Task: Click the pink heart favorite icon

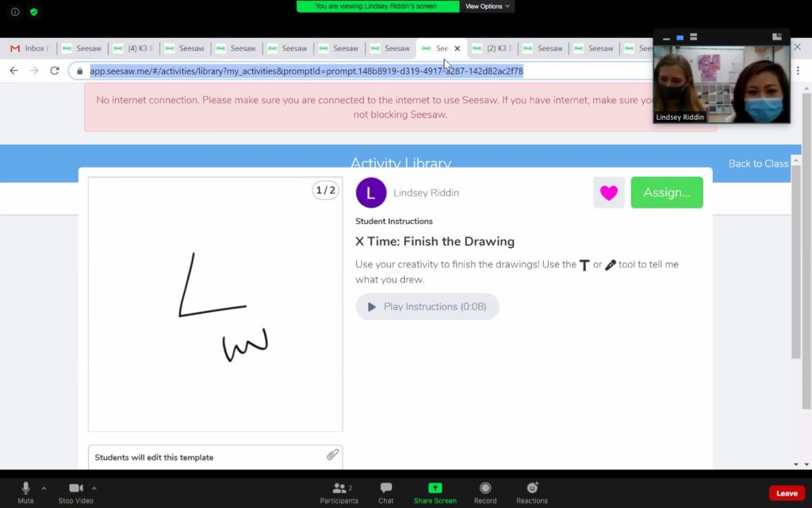Action: tap(608, 193)
